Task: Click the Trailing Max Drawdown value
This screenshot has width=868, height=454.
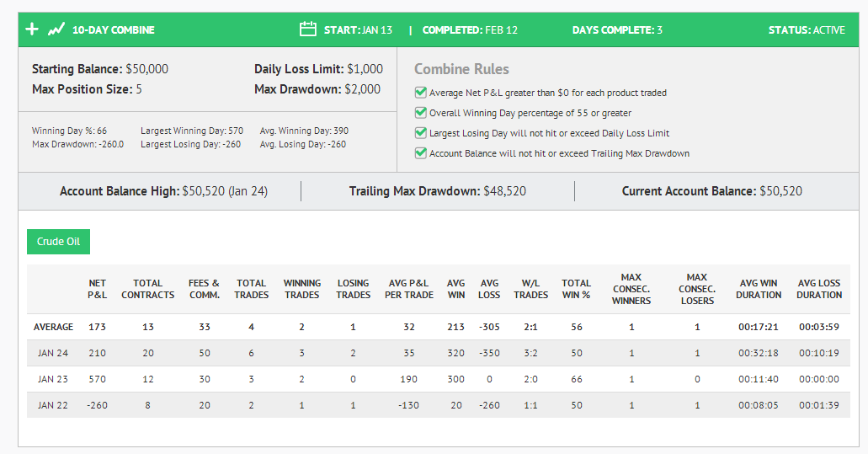Action: pos(505,191)
